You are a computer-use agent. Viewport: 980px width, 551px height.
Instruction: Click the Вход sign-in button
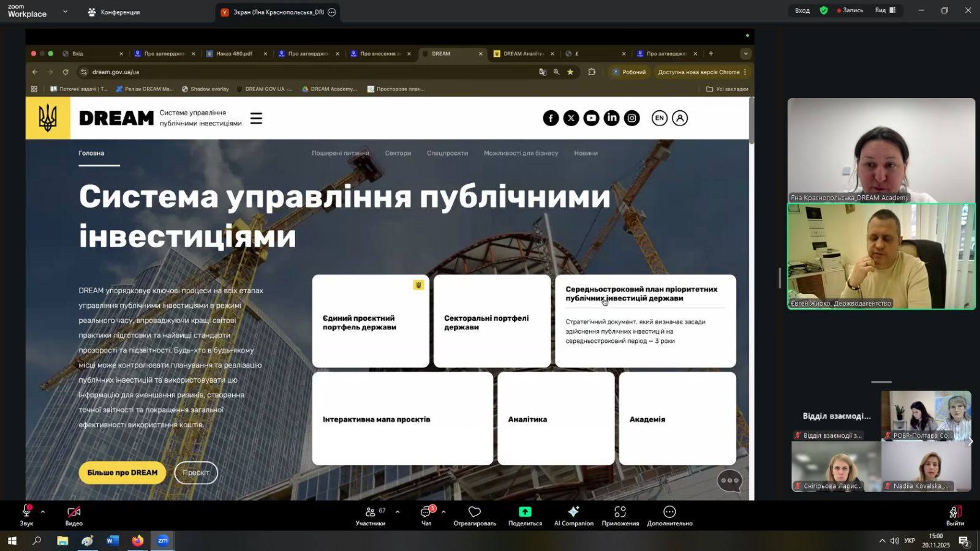coord(802,10)
